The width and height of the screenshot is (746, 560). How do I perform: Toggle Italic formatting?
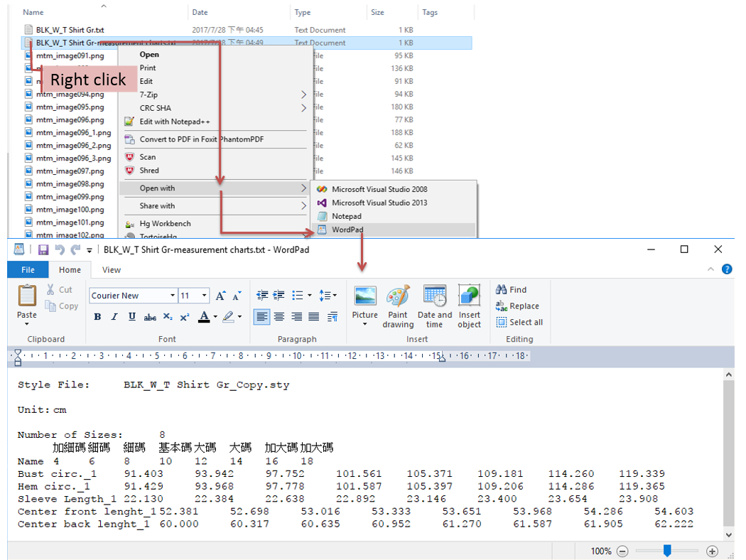point(114,317)
